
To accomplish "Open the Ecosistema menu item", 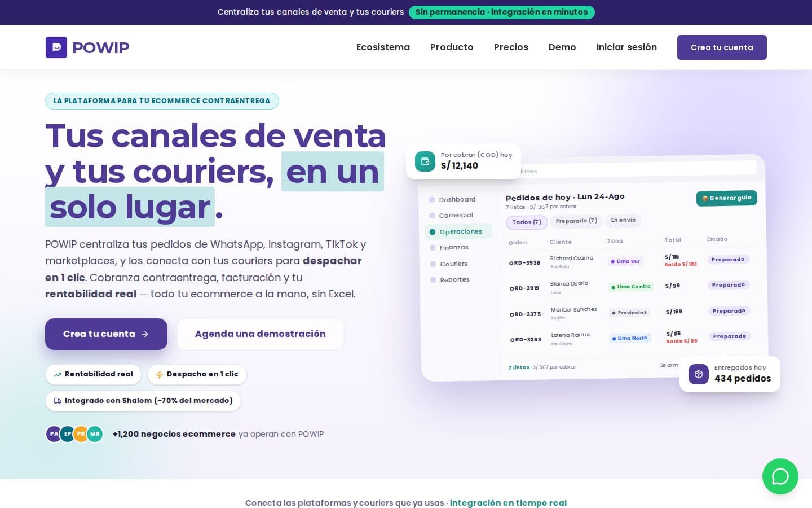I will pos(383,47).
